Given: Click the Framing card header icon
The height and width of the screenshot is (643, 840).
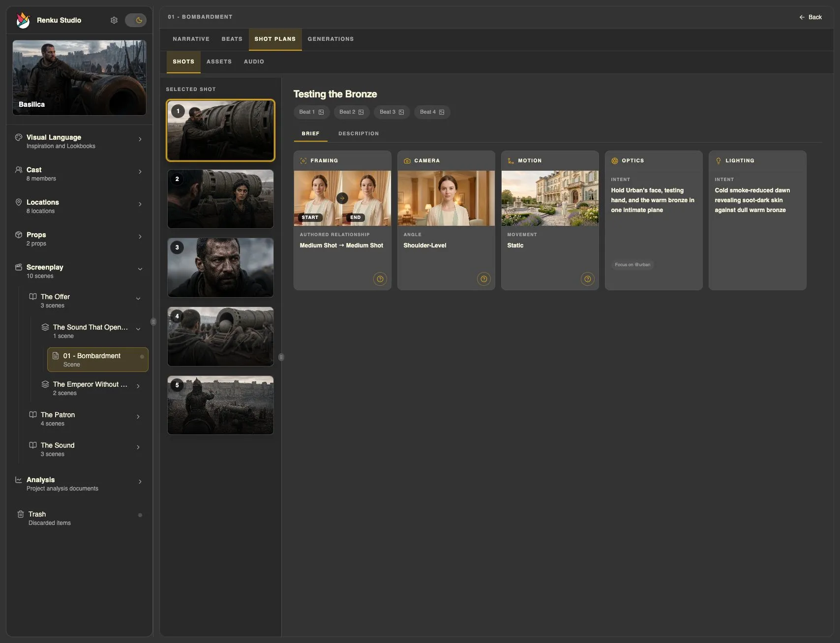Looking at the screenshot, I should (x=303, y=161).
